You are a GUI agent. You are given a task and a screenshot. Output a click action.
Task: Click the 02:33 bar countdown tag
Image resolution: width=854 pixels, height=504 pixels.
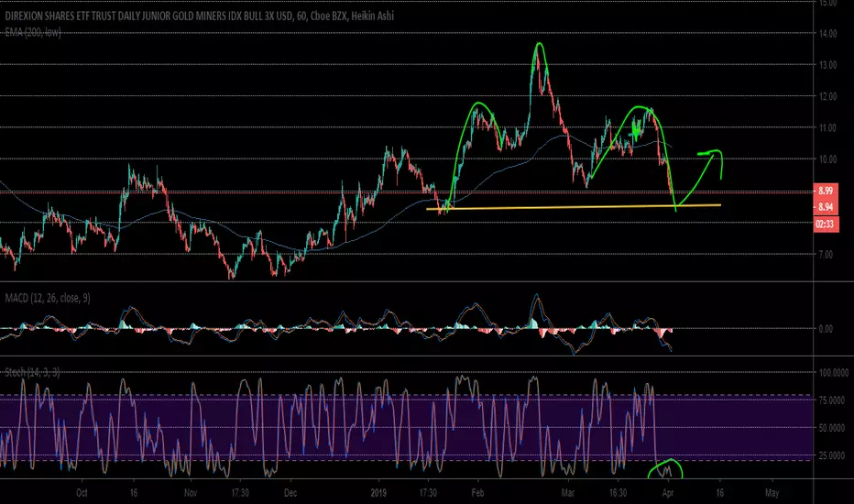coord(826,224)
